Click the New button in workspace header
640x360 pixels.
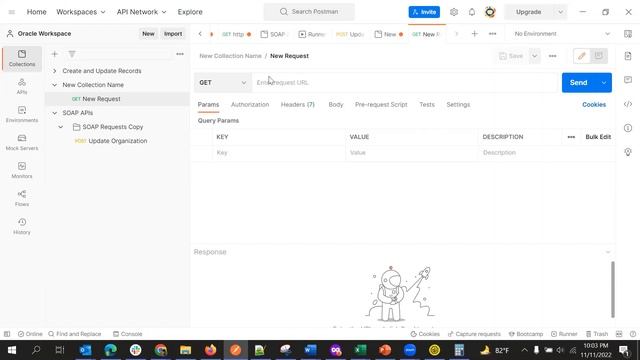coord(148,34)
